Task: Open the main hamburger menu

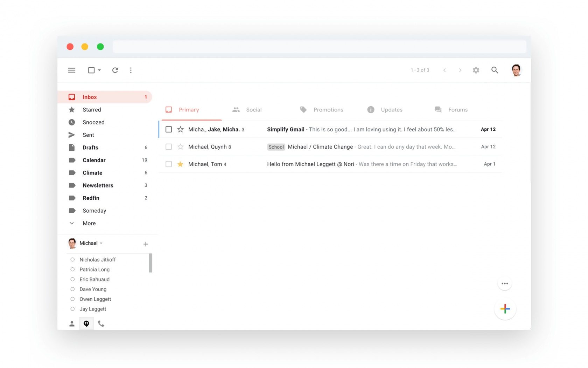Action: pos(72,70)
